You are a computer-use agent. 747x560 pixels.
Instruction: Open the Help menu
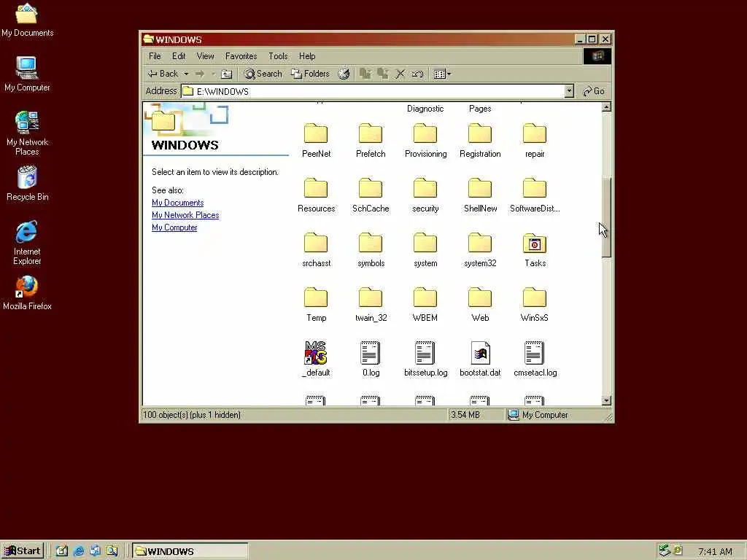307,56
